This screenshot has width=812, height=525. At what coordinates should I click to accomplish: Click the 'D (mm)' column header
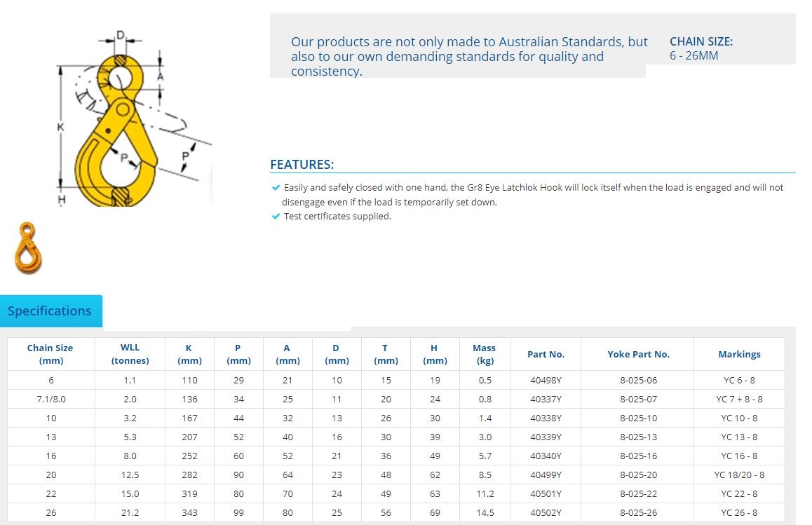point(337,354)
